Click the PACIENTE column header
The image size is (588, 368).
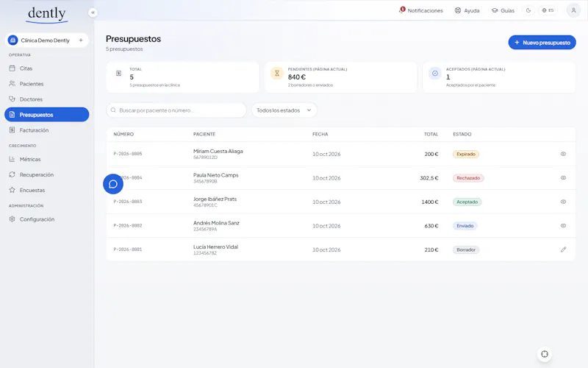[x=204, y=134]
